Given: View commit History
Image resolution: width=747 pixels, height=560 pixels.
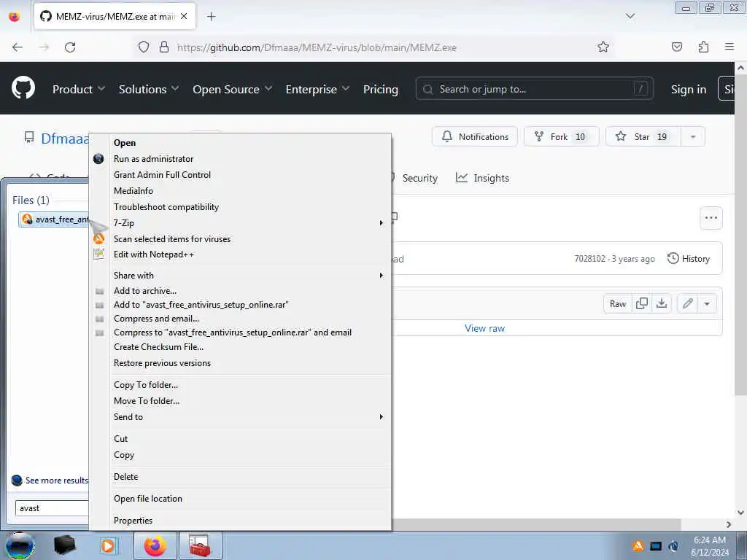Looking at the screenshot, I should (x=689, y=259).
